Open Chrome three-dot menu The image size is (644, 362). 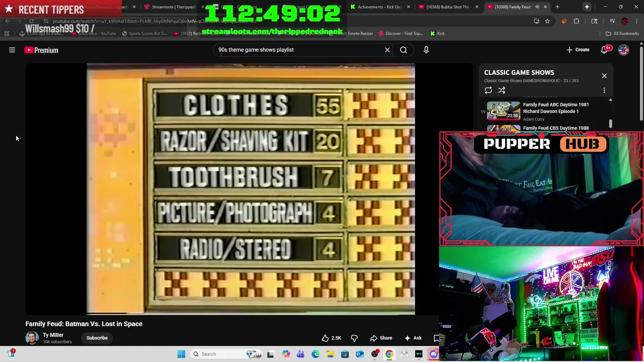637,21
